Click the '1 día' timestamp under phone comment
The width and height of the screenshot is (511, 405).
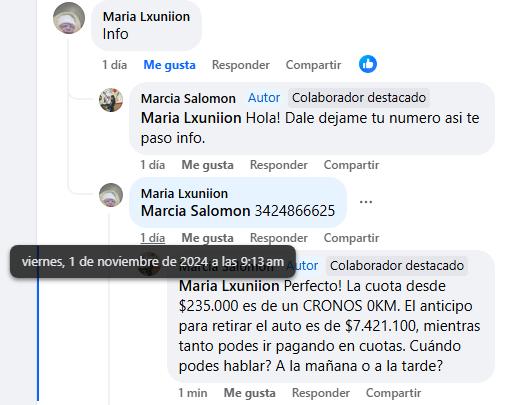153,238
